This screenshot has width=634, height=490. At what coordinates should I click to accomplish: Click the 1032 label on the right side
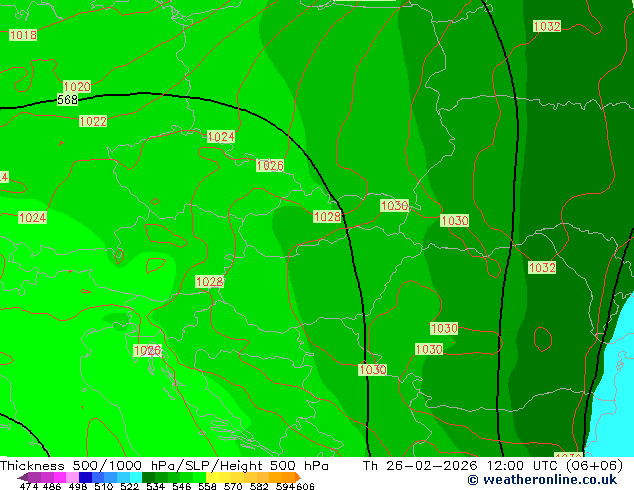[x=542, y=268]
